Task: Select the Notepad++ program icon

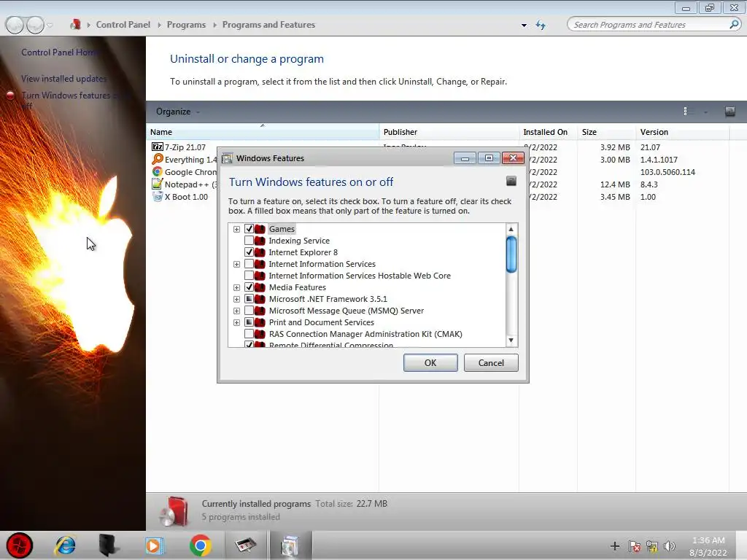Action: [x=158, y=184]
